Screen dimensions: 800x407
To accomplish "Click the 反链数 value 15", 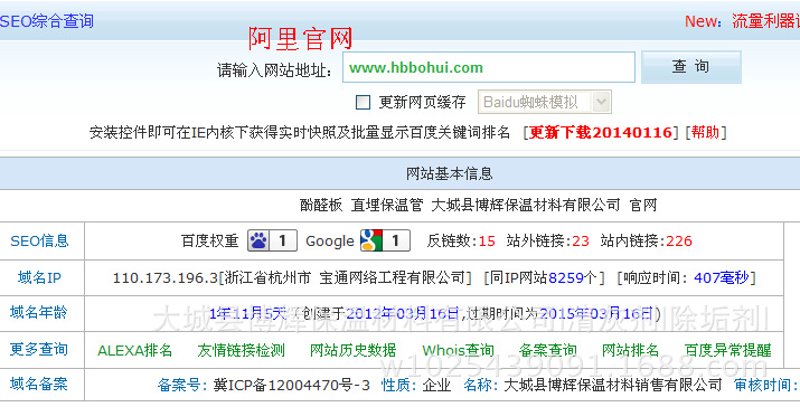I will (487, 241).
